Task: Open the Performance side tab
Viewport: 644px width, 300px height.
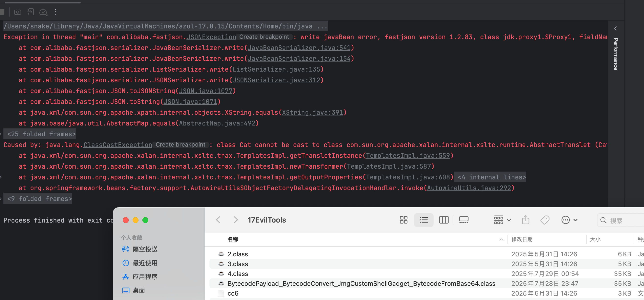Action: click(x=616, y=54)
